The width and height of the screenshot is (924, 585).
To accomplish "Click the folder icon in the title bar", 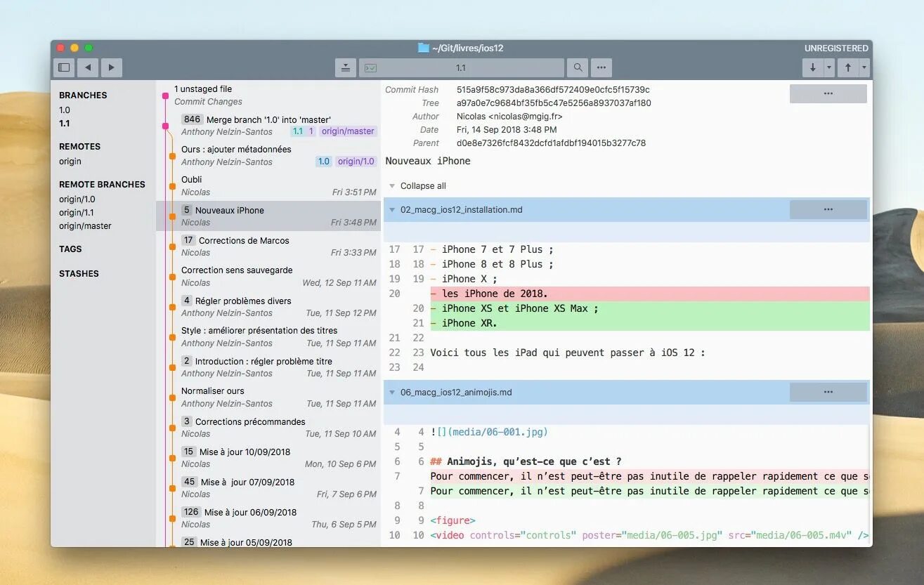I will (423, 48).
